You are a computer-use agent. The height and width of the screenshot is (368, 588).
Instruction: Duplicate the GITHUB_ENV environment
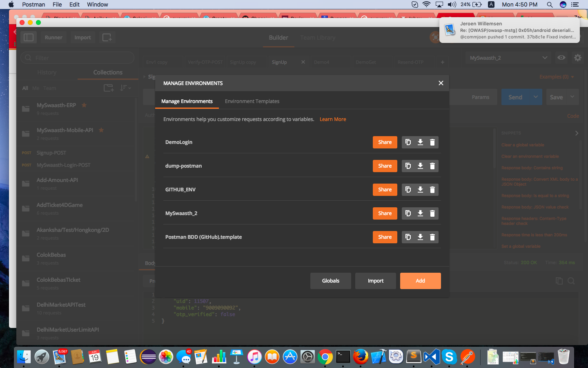pyautogui.click(x=408, y=190)
